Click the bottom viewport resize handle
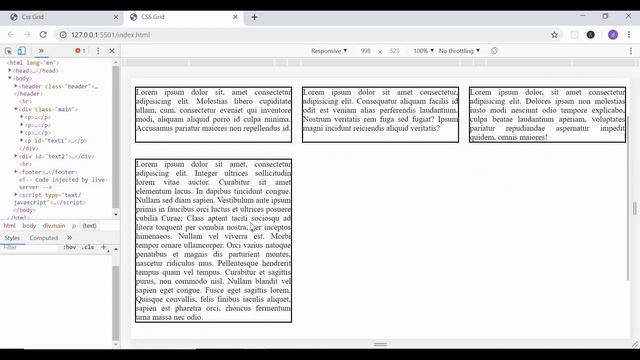This screenshot has height=360, width=640. click(380, 344)
